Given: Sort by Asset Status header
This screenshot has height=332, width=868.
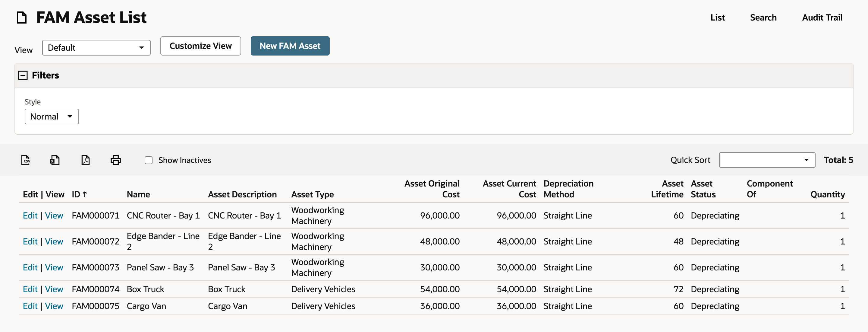Looking at the screenshot, I should (703, 189).
